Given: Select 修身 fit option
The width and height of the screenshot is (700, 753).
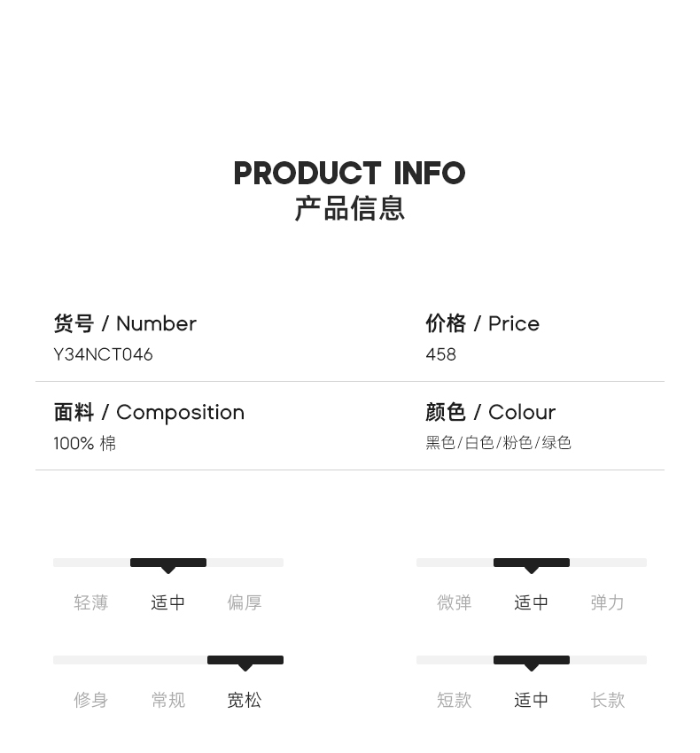Looking at the screenshot, I should point(91,700).
